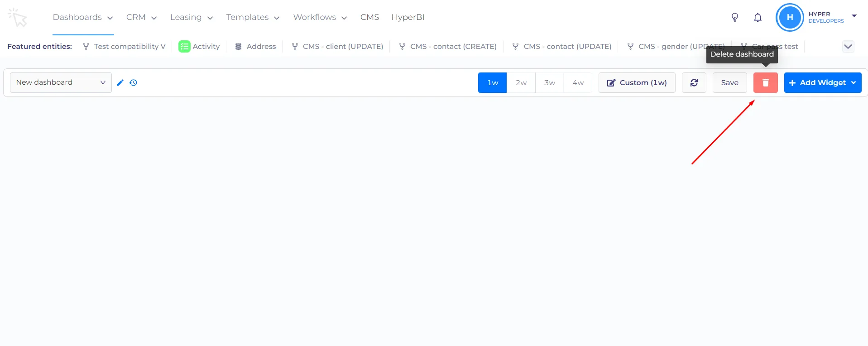Open the notifications bell
This screenshot has width=868, height=346.
click(758, 18)
